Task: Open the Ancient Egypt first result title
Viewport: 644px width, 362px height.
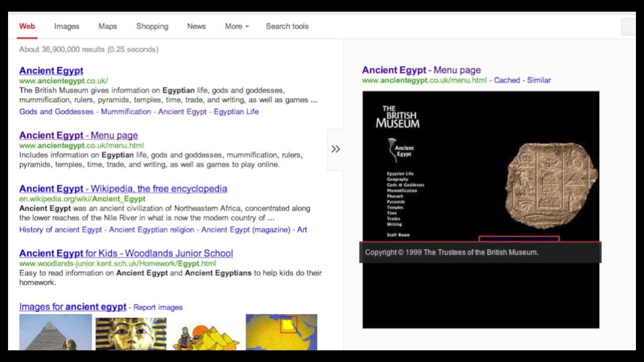Action: click(51, 71)
